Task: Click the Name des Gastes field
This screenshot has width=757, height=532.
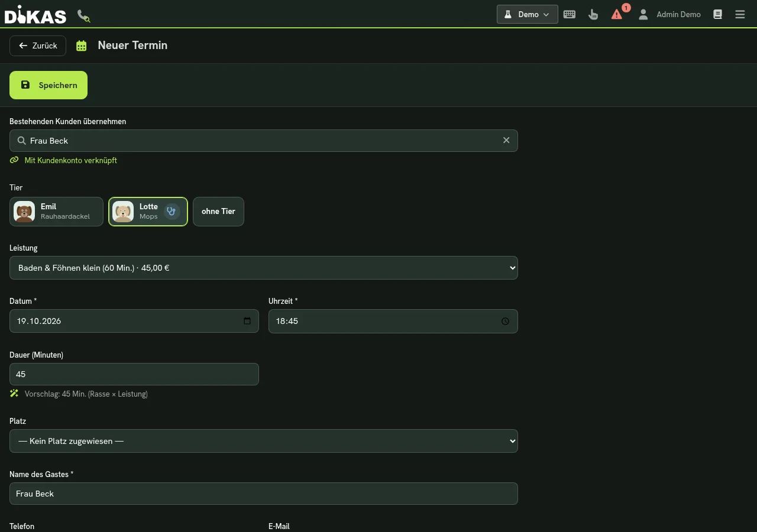Action: [264, 494]
